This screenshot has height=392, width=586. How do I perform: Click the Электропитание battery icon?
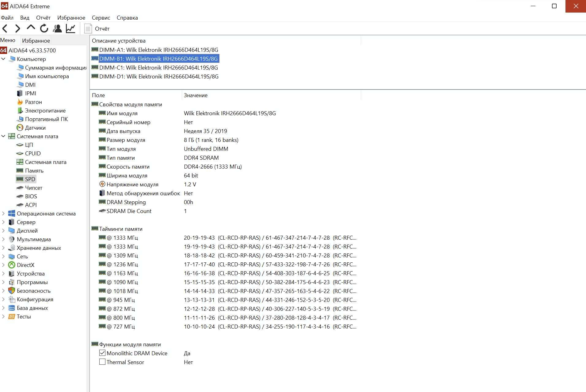20,110
